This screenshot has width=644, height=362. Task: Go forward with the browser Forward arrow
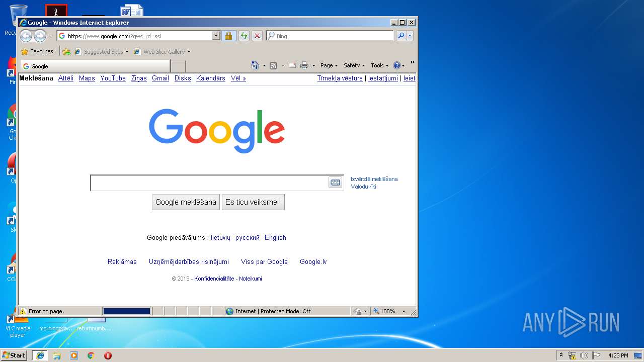pyautogui.click(x=40, y=36)
